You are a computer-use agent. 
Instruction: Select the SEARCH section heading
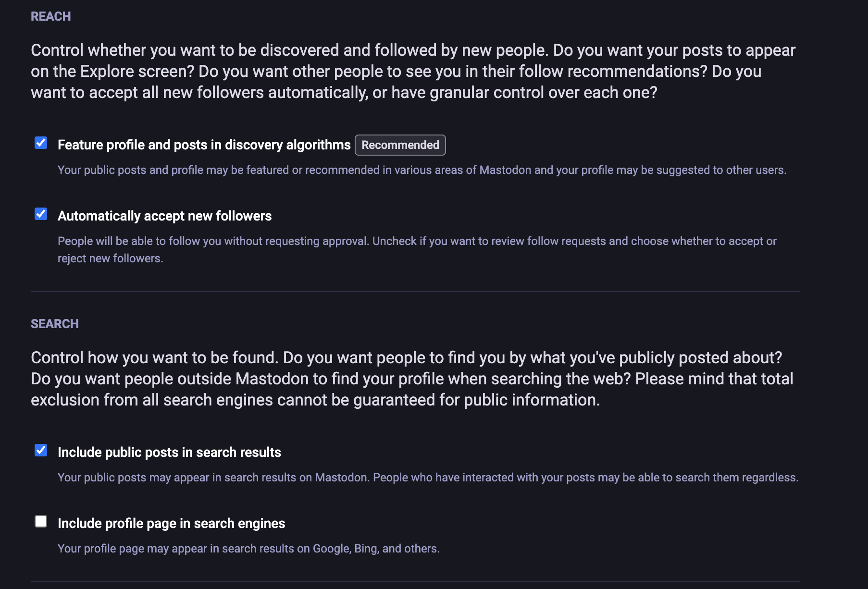click(55, 324)
